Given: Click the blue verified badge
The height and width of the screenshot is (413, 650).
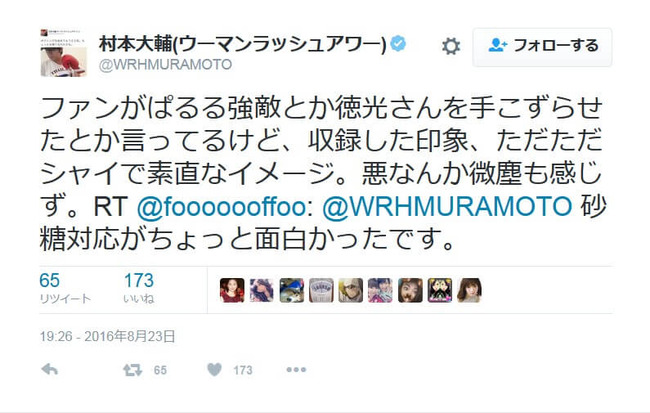Looking at the screenshot, I should pos(398,44).
